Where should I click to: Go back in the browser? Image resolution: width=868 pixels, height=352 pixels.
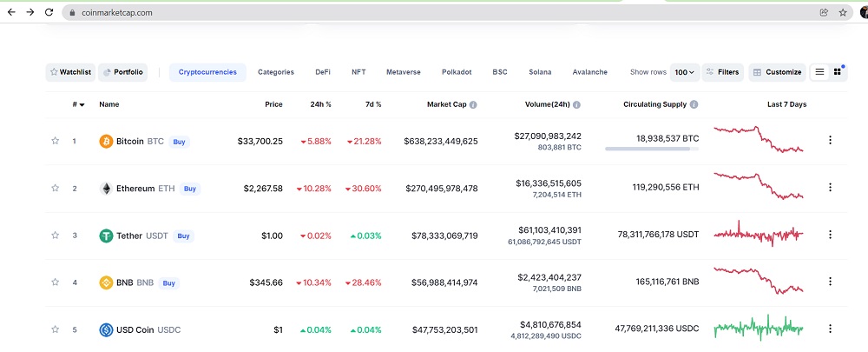point(11,12)
